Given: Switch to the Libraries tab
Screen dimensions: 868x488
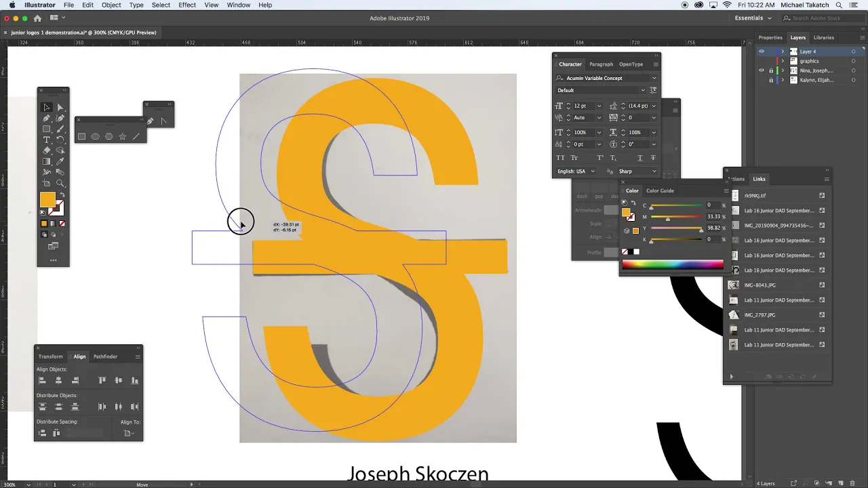Looking at the screenshot, I should [824, 37].
